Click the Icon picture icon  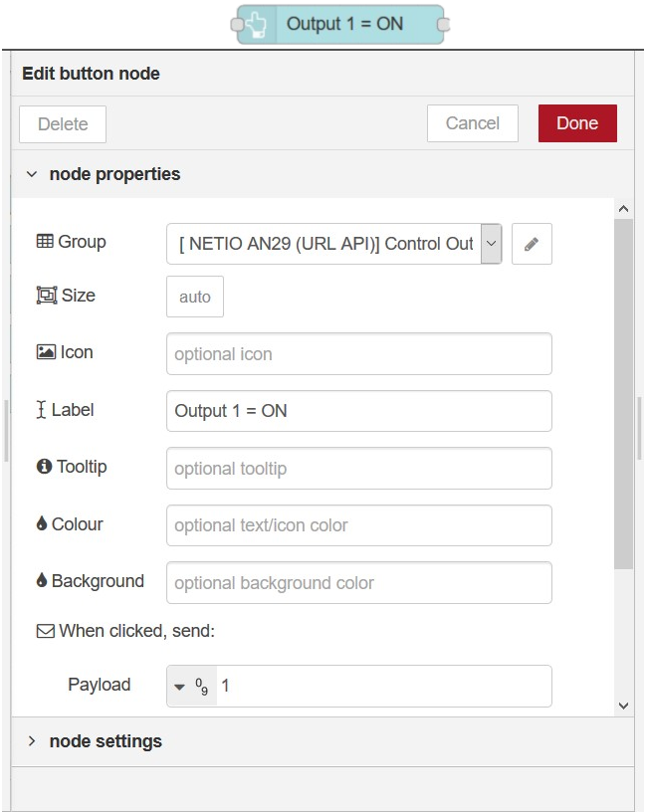point(46,351)
